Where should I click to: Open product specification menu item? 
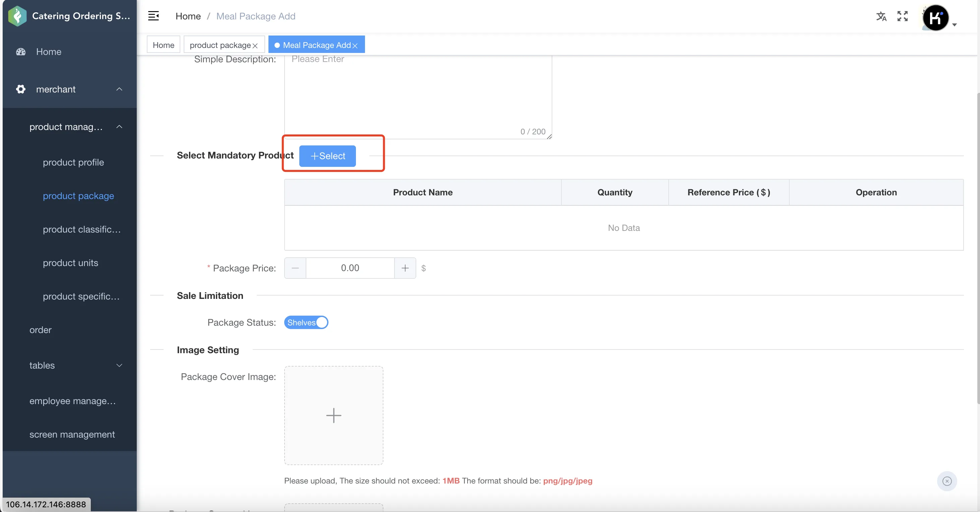point(81,296)
